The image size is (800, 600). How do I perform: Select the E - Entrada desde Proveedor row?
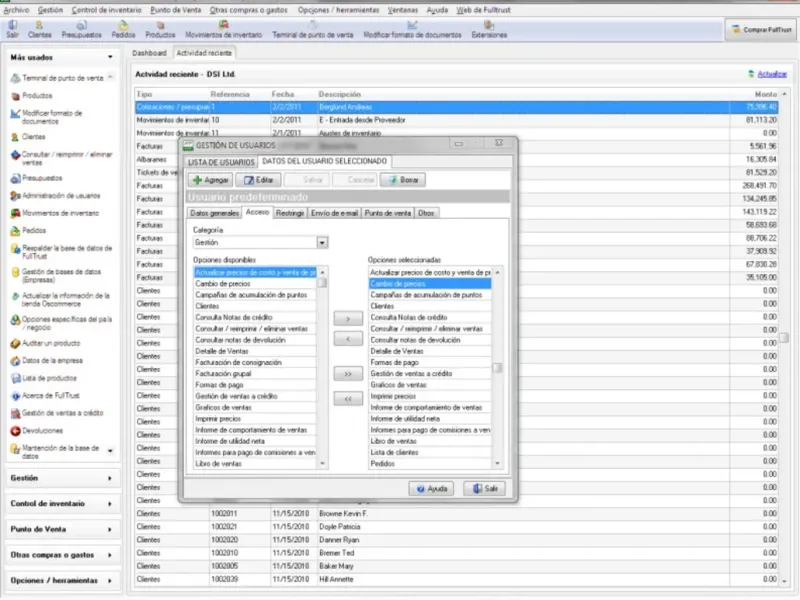(x=457, y=120)
